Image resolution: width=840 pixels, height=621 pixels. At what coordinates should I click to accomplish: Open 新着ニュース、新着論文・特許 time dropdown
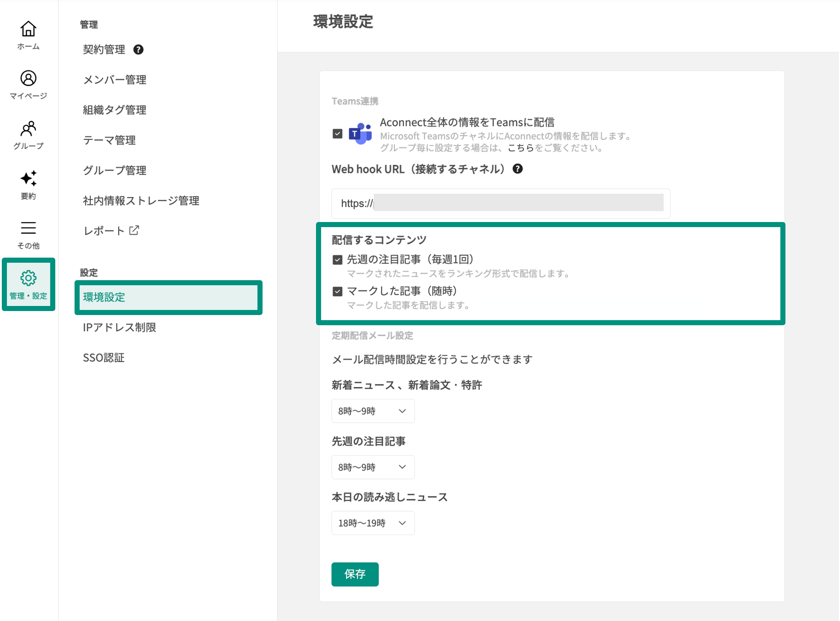point(373,411)
